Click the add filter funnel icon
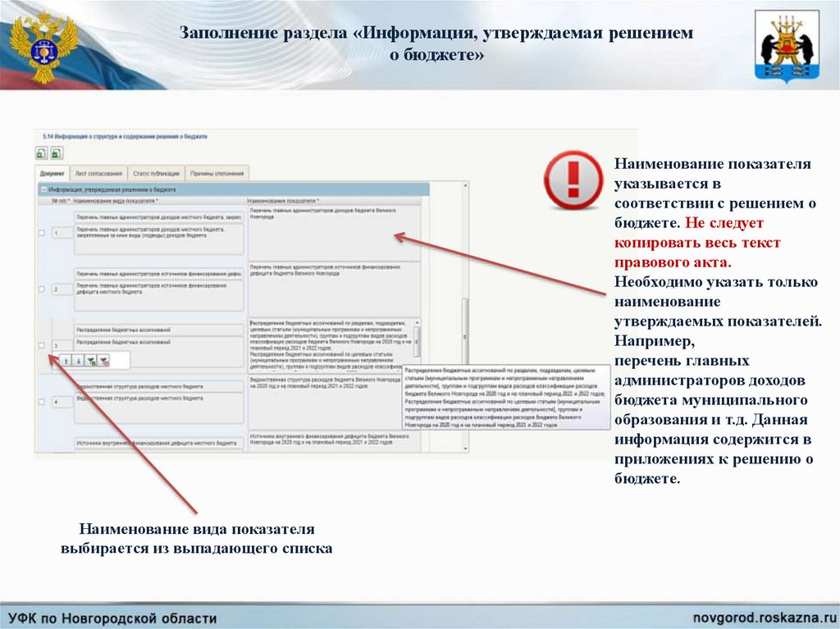Viewport: 840px width, 629px height. [x=91, y=360]
